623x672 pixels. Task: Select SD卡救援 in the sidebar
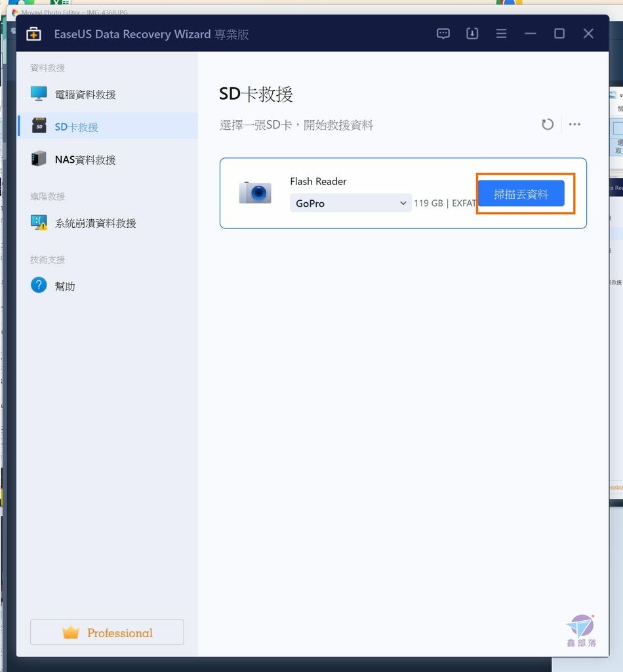[107, 127]
